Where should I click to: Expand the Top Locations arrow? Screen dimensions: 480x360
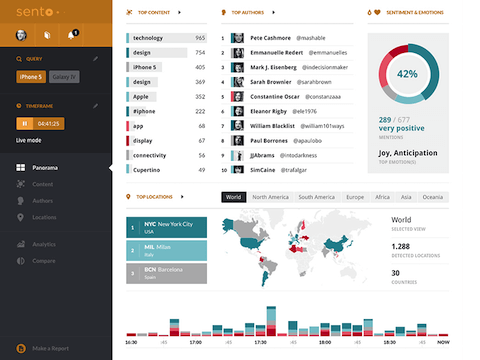point(182,197)
